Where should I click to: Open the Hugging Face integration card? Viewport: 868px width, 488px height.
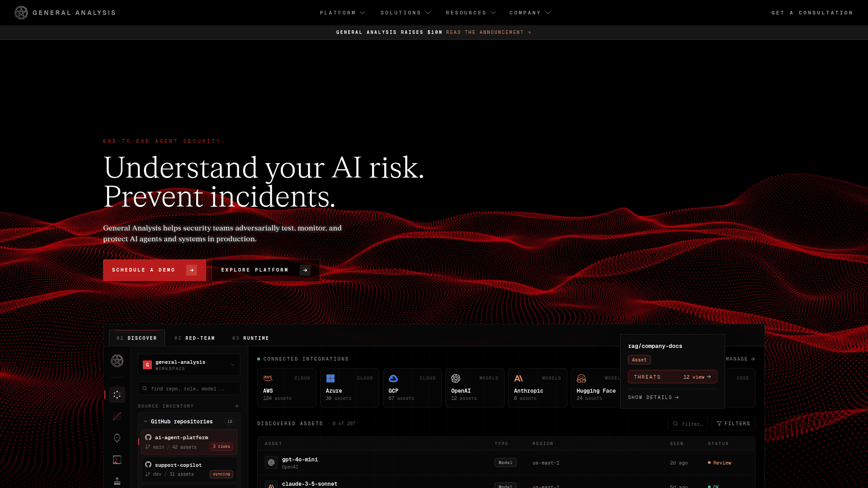point(596,388)
